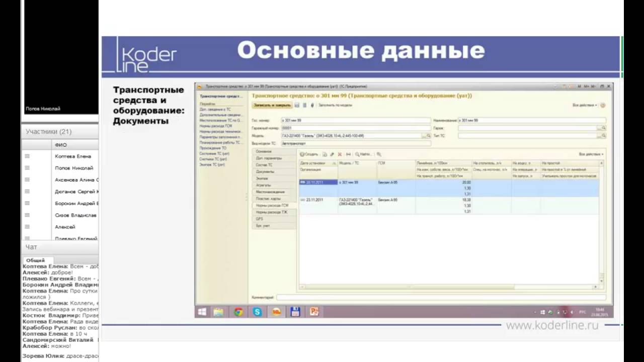The image size is (644, 362).
Task: Open File Explorer from the taskbar
Action: click(218, 312)
